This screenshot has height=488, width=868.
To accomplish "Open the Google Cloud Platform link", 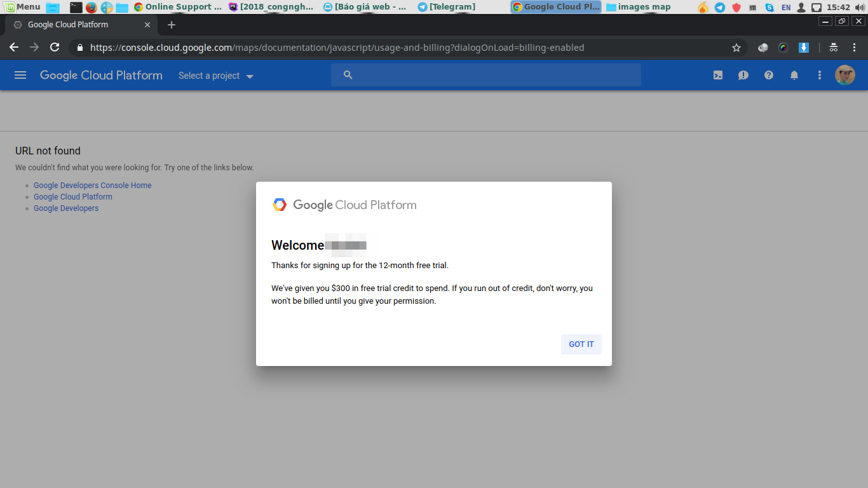I will 73,197.
